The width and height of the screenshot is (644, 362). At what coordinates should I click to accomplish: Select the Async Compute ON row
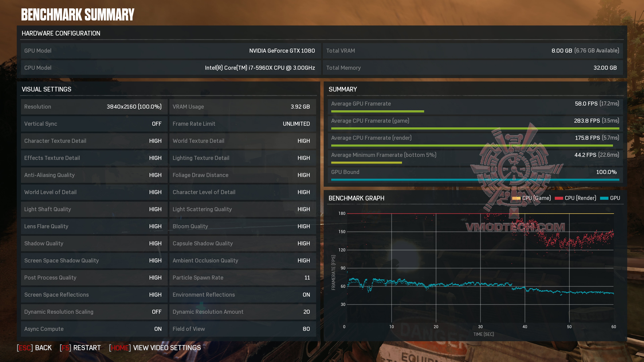pos(94,329)
